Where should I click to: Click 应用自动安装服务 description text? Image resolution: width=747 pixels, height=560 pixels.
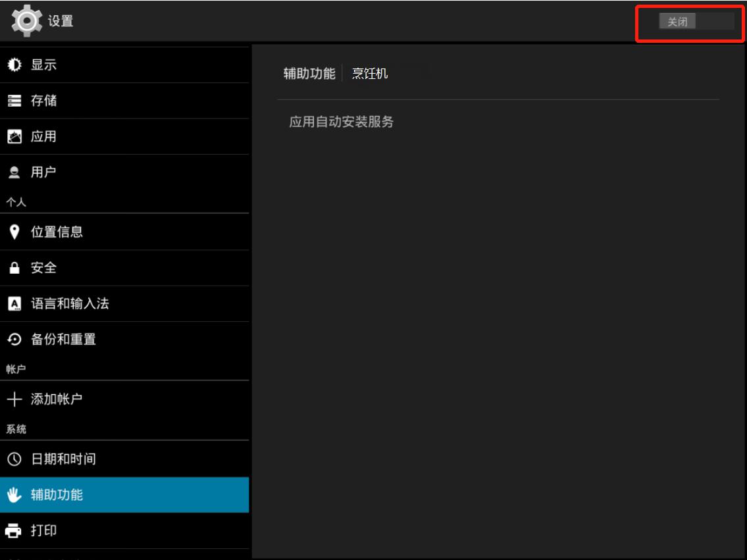342,122
